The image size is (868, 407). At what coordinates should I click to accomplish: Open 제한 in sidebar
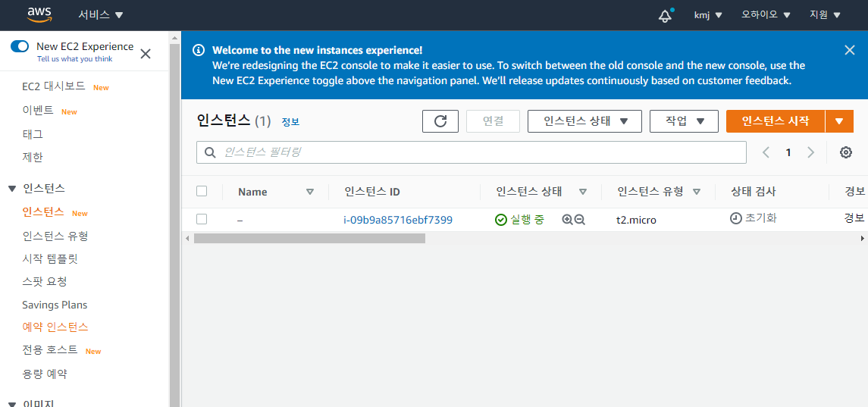(33, 157)
